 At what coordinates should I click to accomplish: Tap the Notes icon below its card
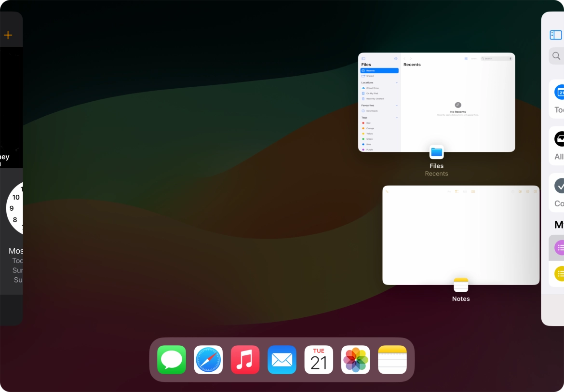[x=461, y=285]
